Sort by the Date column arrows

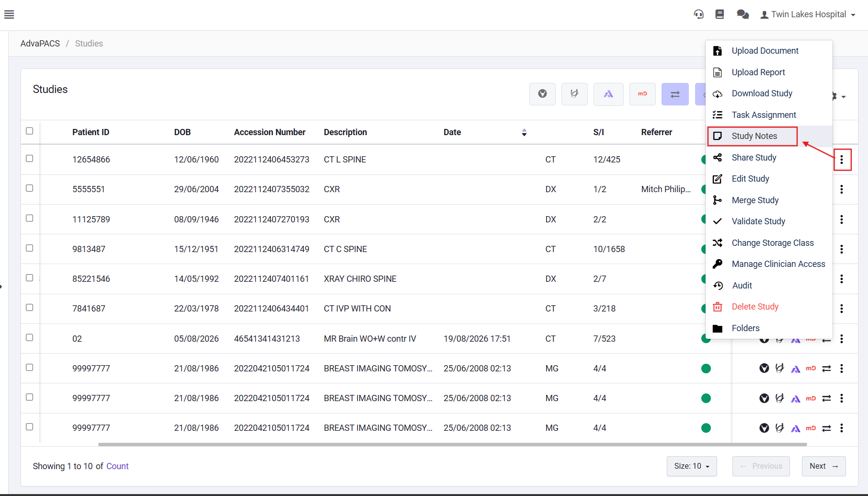(x=524, y=132)
